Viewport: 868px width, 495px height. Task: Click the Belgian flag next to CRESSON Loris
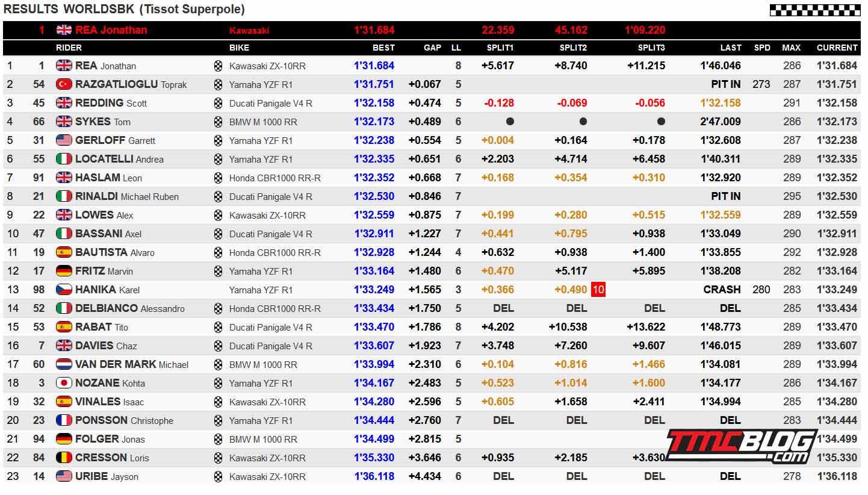coord(64,458)
